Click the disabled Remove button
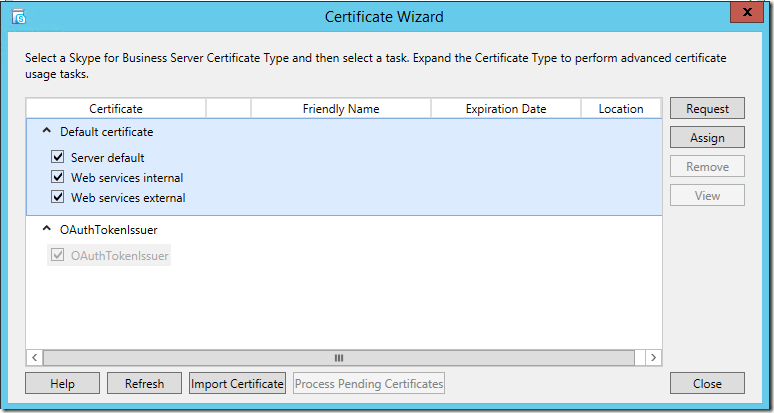The image size is (774, 413). 707,167
